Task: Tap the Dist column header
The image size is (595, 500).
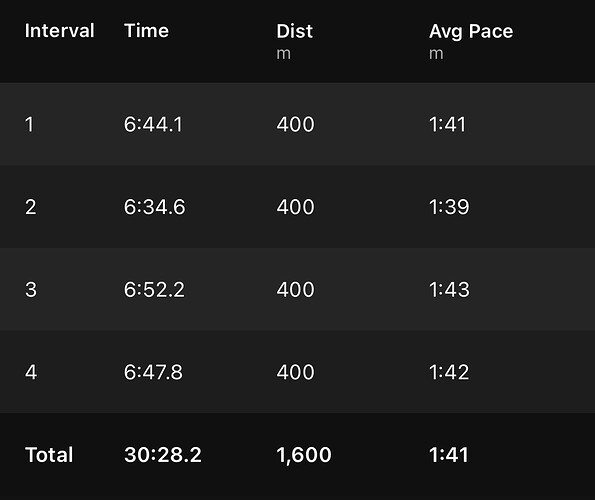Action: coord(294,31)
